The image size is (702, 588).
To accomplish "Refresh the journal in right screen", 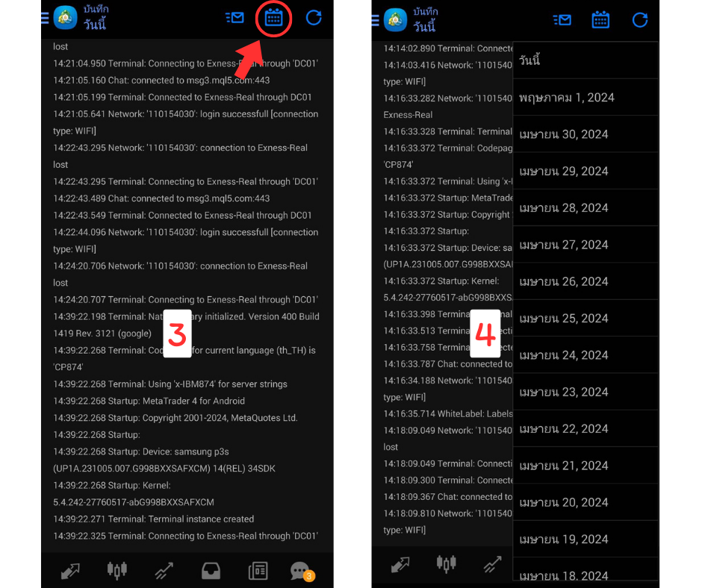I will coord(640,20).
